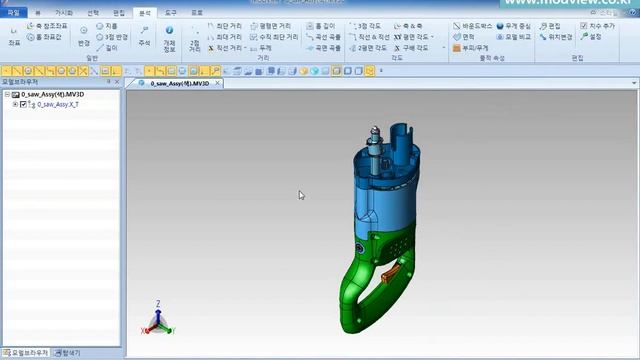Select the 수직 최단 거리 tool
The image size is (640, 360).
click(274, 37)
